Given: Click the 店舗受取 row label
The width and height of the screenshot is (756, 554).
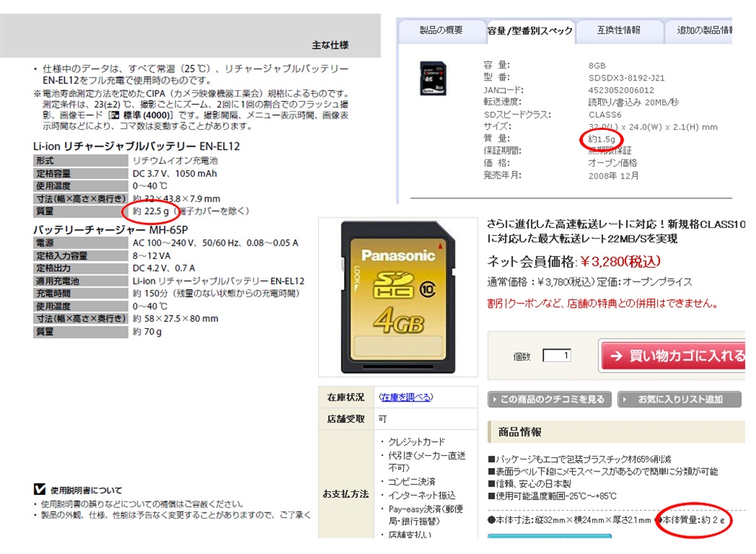Looking at the screenshot, I should click(x=346, y=419).
